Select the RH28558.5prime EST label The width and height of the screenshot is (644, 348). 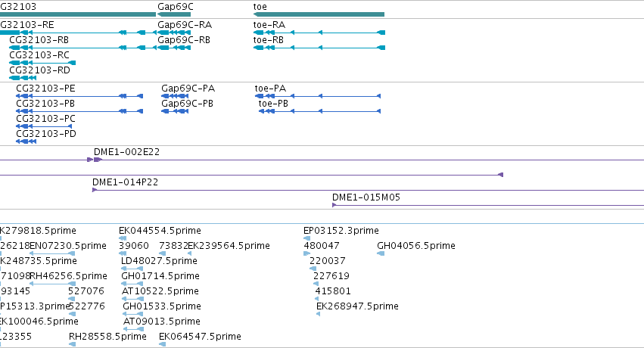pyautogui.click(x=107, y=337)
